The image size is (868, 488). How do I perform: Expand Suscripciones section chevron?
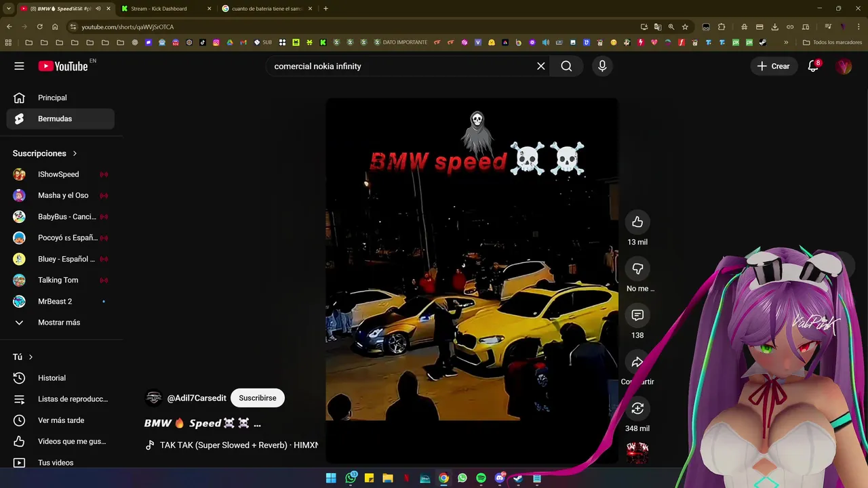coord(75,153)
